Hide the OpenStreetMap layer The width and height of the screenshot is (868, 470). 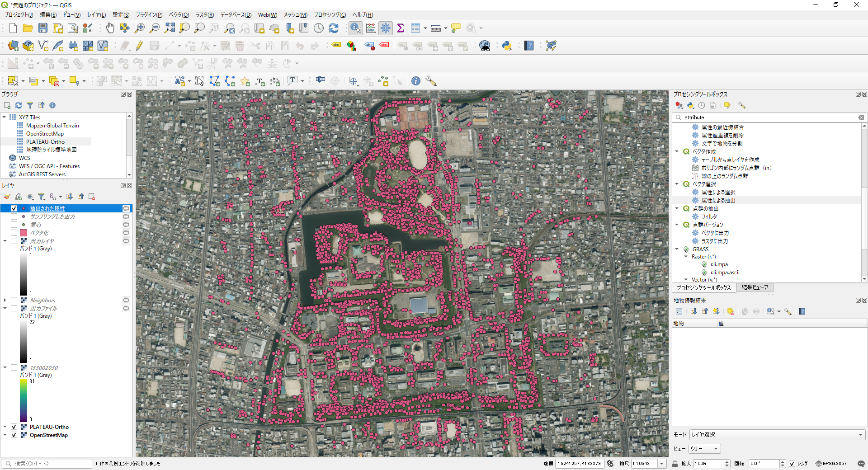click(x=14, y=435)
